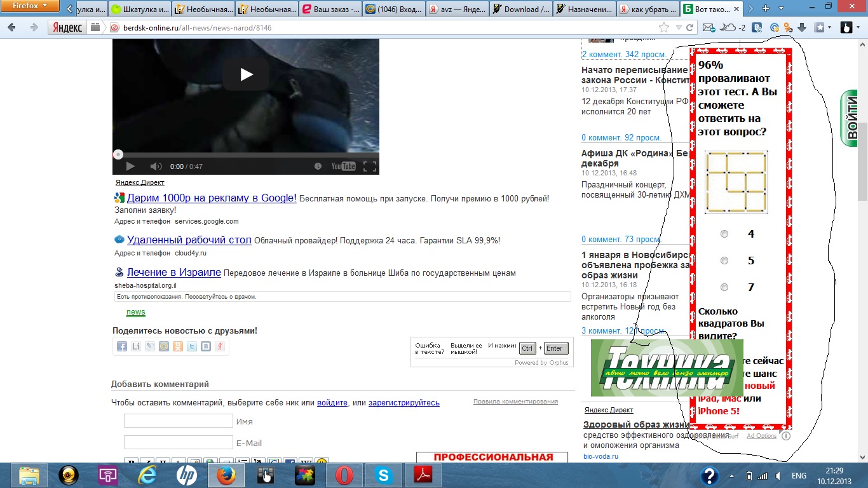Screen dimensions: 868x488
Task: Select answer 5 radio button
Action: point(724,261)
